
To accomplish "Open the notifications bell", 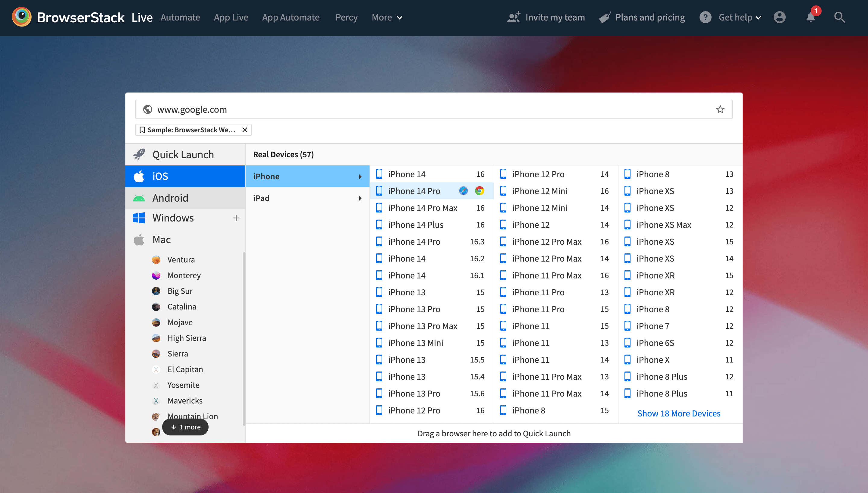I will 810,17.
